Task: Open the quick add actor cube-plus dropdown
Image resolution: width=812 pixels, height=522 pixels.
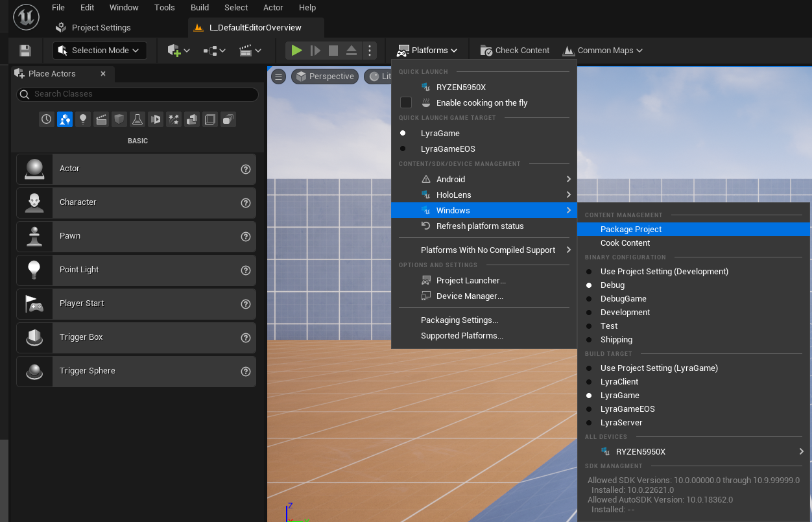Action: pyautogui.click(x=178, y=51)
